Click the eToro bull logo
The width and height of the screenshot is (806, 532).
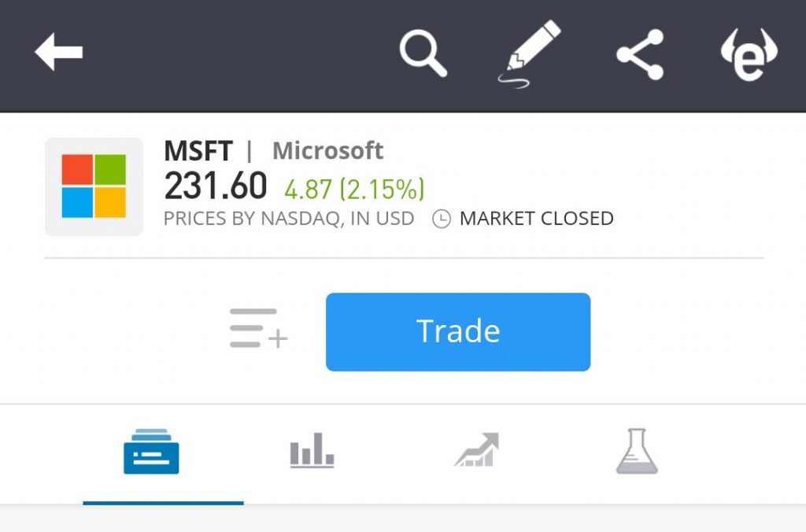coord(748,54)
